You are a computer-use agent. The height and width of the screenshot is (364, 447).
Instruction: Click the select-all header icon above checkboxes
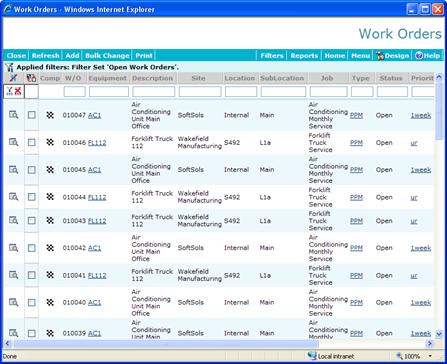tap(31, 78)
